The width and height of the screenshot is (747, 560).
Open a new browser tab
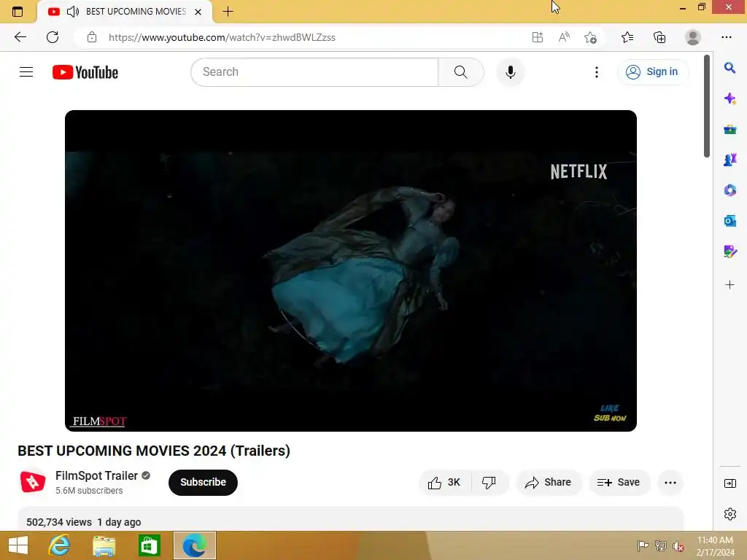pyautogui.click(x=228, y=12)
